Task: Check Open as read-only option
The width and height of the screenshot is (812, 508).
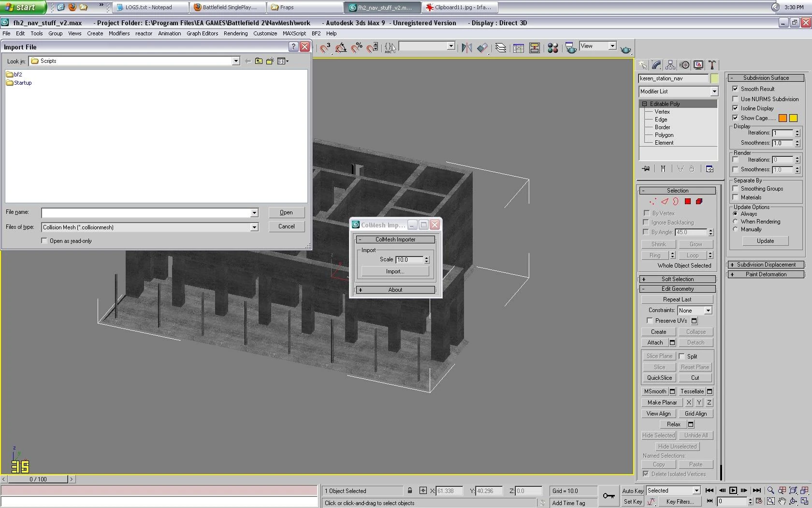Action: pyautogui.click(x=44, y=241)
